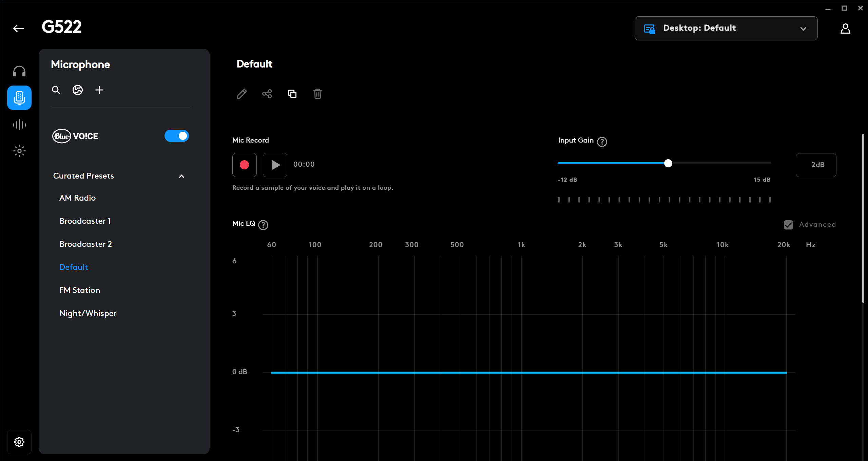868x461 pixels.
Task: Open the lighting settings sidebar icon
Action: tap(19, 151)
